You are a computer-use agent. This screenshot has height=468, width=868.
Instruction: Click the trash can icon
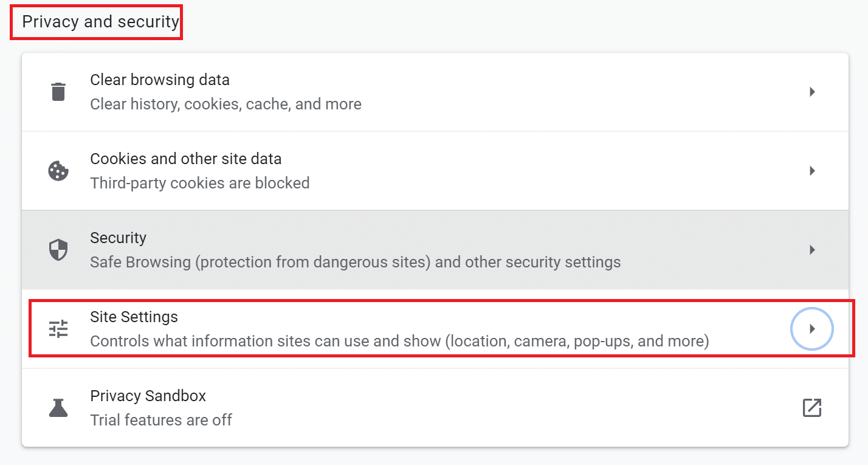click(x=58, y=92)
